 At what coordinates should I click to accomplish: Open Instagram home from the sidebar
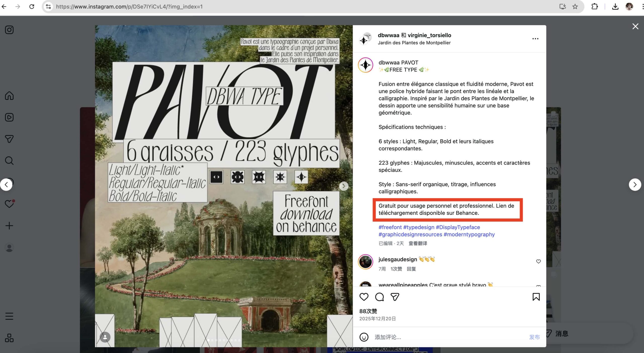pyautogui.click(x=9, y=96)
